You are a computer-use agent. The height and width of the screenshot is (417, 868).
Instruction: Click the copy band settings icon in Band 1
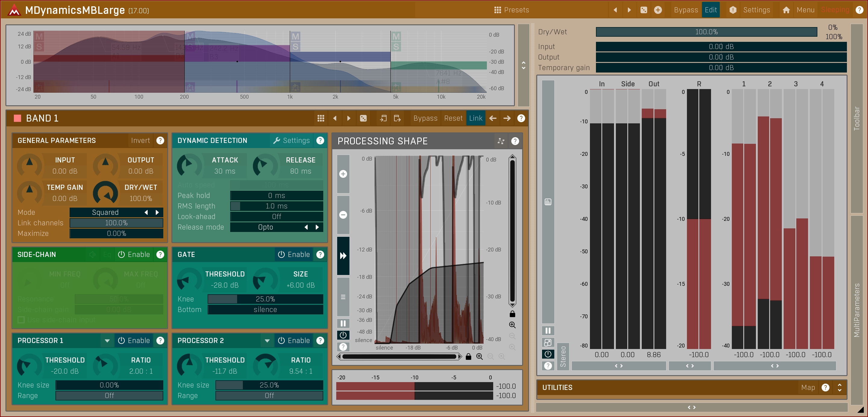point(383,119)
